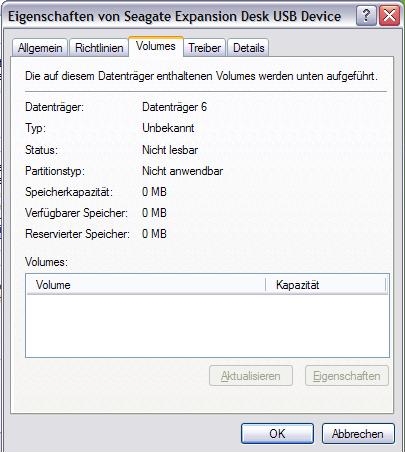Select the Volumes tab
This screenshot has width=405, height=452.
pos(156,46)
